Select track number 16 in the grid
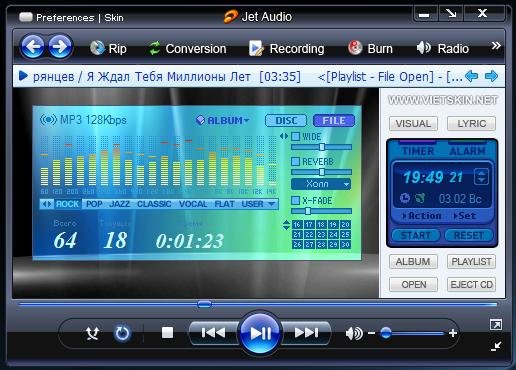 point(297,225)
